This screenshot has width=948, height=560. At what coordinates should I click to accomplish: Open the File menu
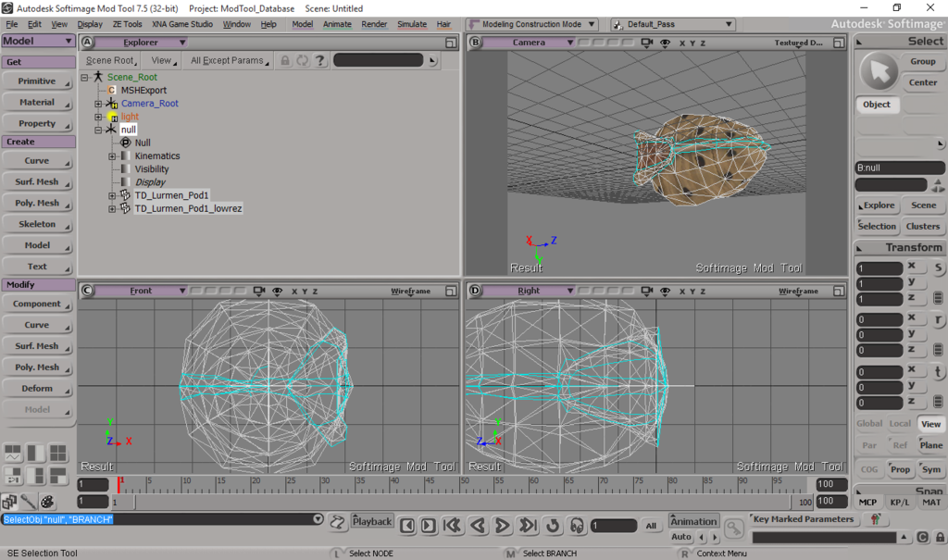coord(11,24)
